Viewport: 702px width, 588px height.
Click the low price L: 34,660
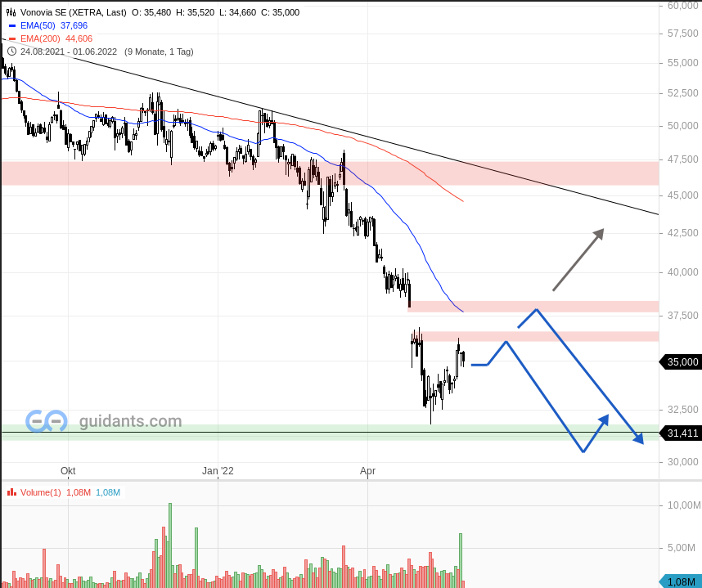[x=238, y=12]
